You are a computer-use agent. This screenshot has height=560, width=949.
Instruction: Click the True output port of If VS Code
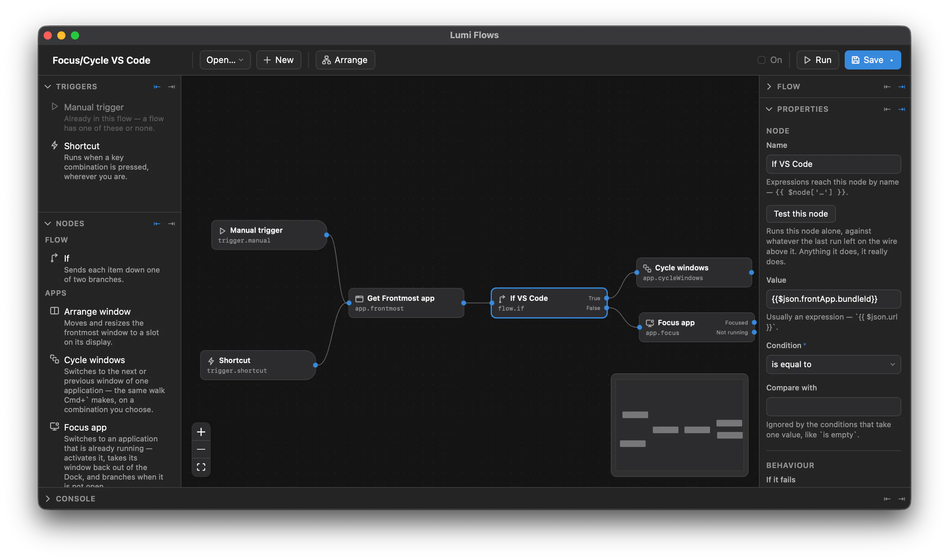click(606, 298)
